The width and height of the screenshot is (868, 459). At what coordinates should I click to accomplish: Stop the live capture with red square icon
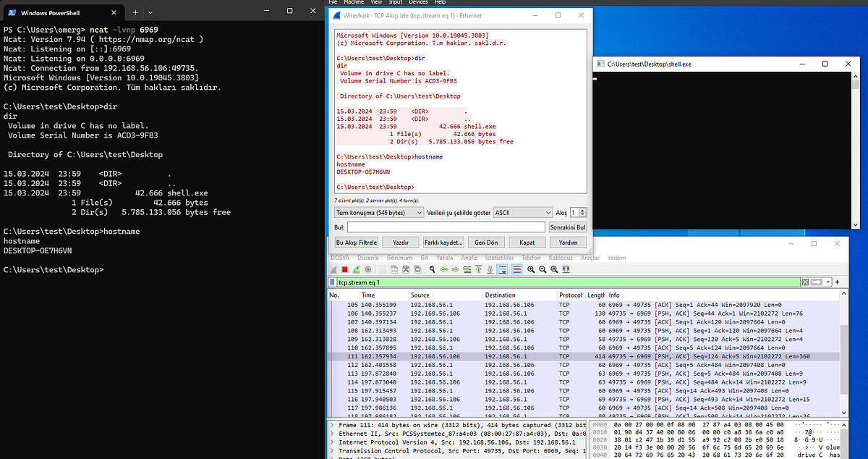pos(344,269)
